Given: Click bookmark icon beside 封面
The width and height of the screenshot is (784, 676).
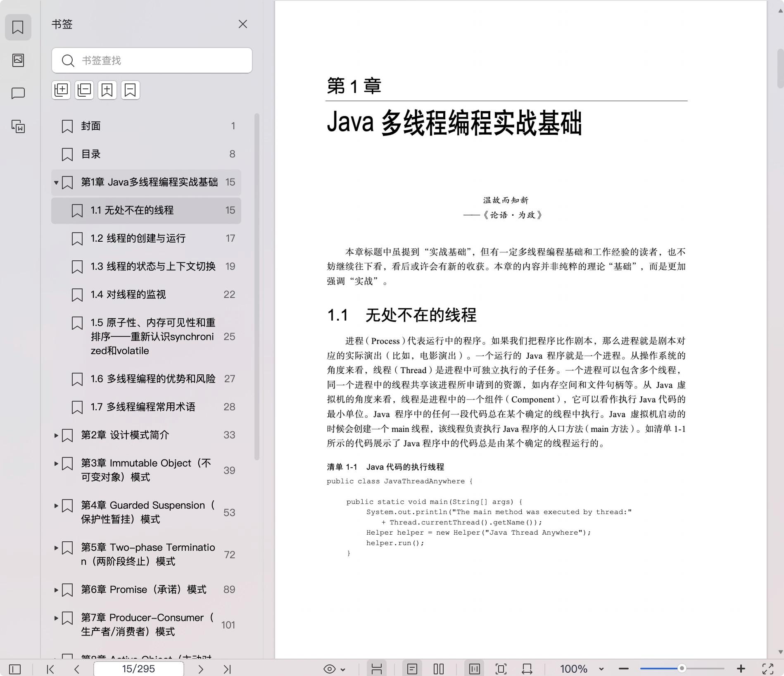Looking at the screenshot, I should (x=67, y=126).
